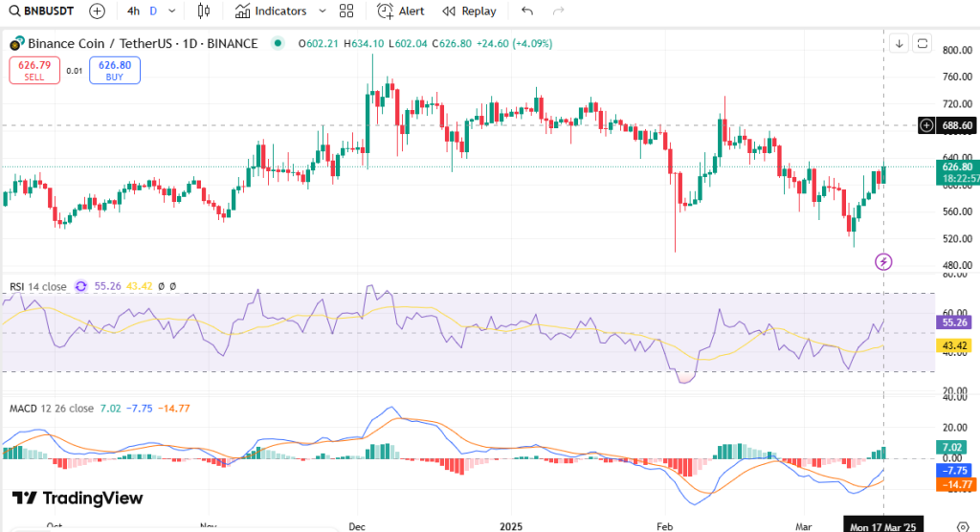Click the blue −7.75 MACD axis label
Image resolution: width=980 pixels, height=532 pixels.
(954, 470)
